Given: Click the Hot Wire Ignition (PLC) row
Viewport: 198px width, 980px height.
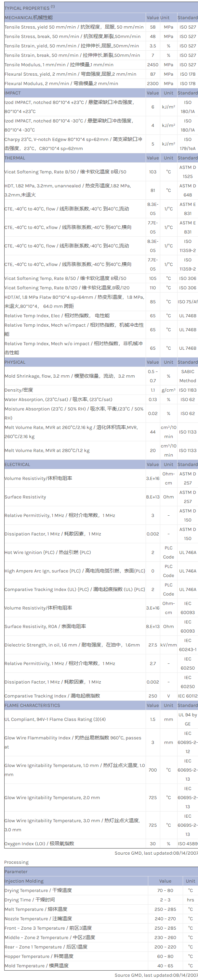Looking at the screenshot, I should (47, 552).
